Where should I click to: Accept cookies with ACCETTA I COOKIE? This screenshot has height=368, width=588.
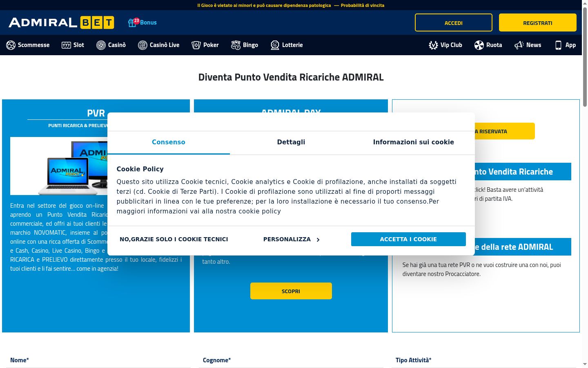click(408, 239)
